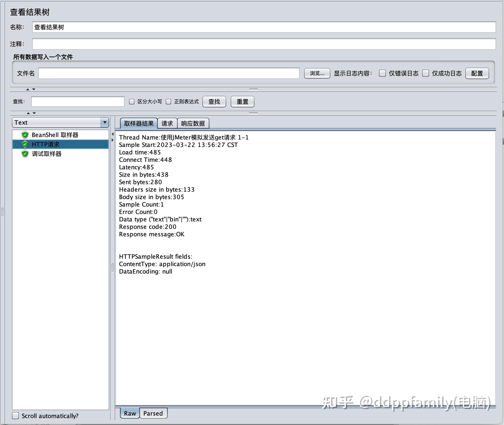The width and height of the screenshot is (504, 425).
Task: Toggle the Scroll automatically checkbox
Action: [x=15, y=416]
